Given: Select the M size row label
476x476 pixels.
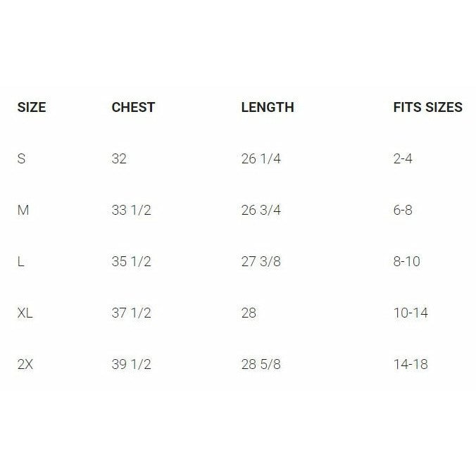Looking at the screenshot, I should pyautogui.click(x=23, y=211).
